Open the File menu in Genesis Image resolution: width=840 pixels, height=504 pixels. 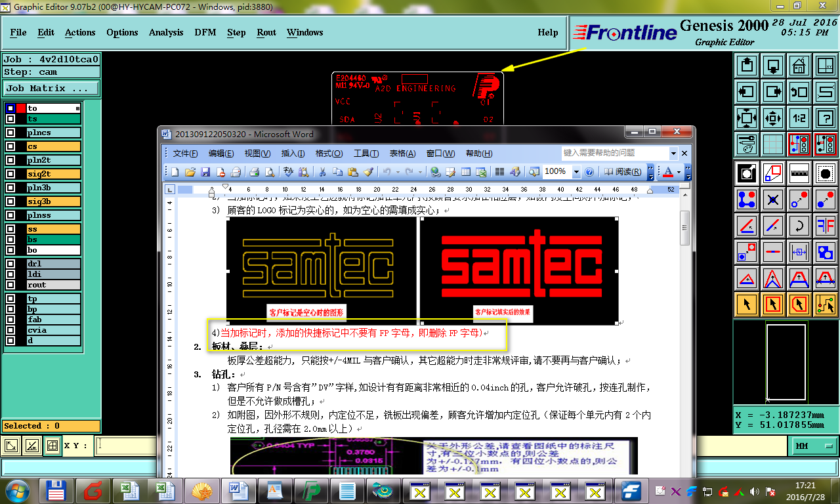(x=18, y=32)
